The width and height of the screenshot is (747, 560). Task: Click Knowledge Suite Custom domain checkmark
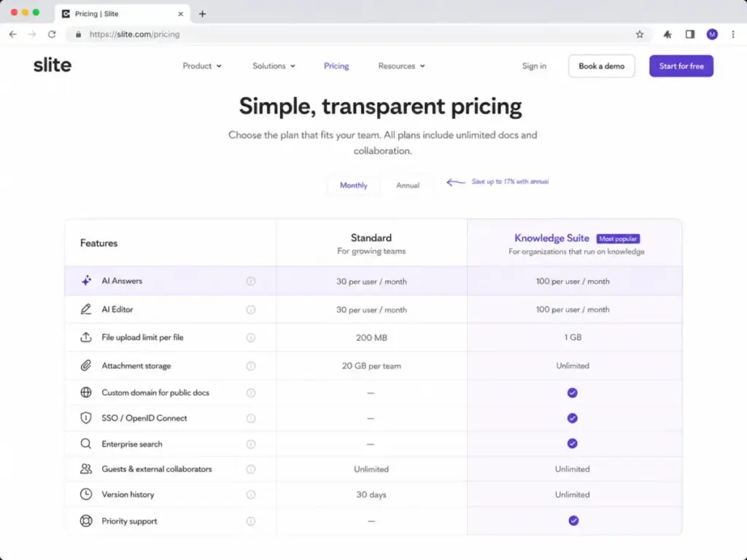coord(572,392)
